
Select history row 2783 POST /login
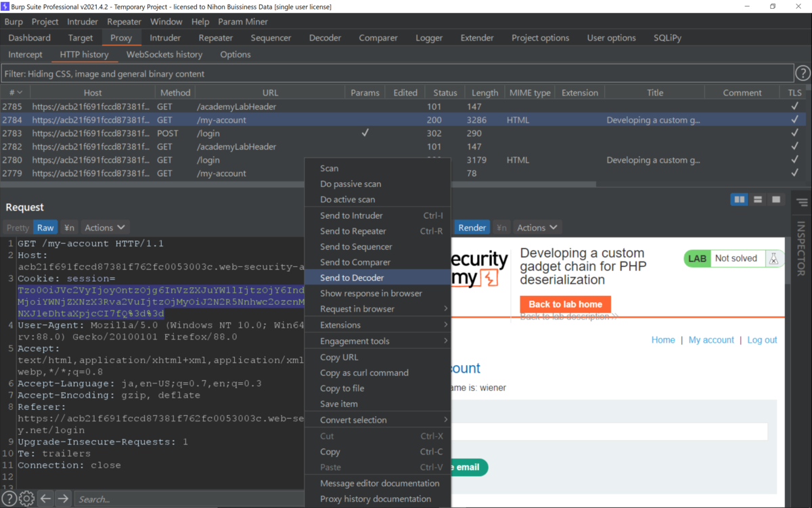pyautogui.click(x=403, y=133)
